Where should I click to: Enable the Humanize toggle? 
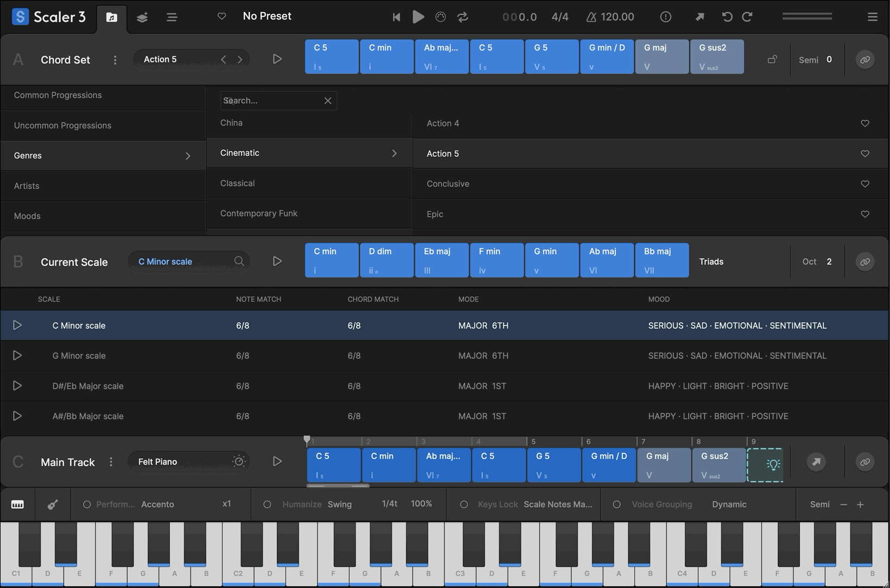click(267, 504)
